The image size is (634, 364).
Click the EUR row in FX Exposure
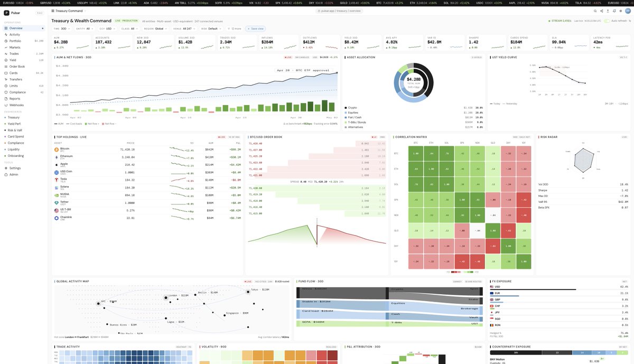click(x=558, y=293)
